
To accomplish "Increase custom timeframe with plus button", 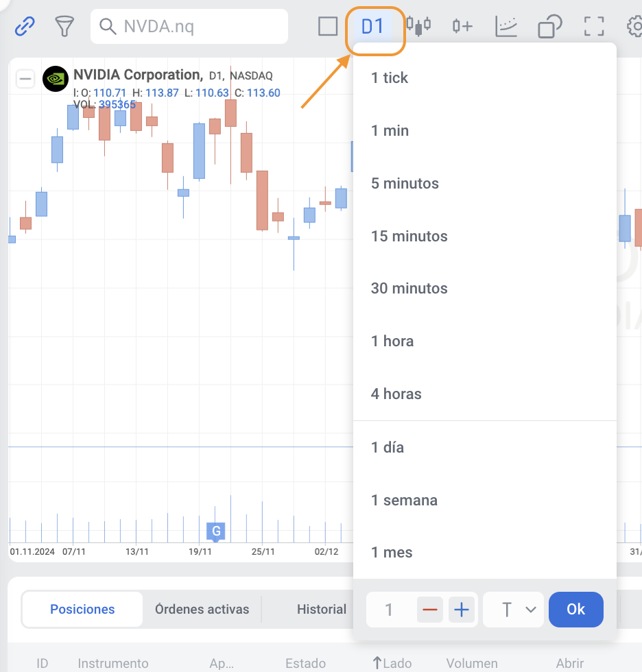I will 462,610.
